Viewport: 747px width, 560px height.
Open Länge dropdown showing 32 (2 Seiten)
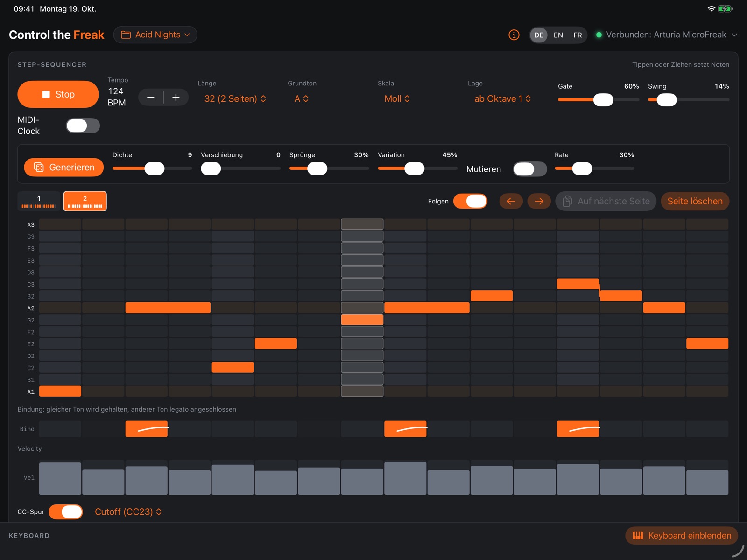click(235, 98)
